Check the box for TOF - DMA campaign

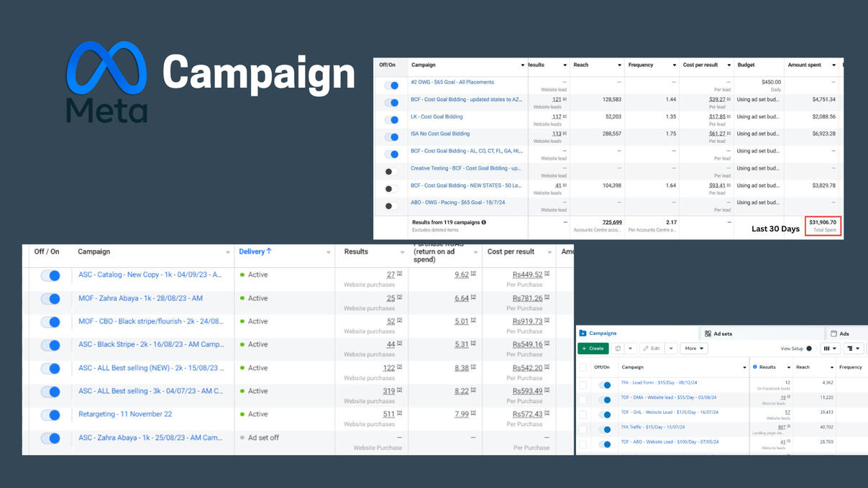583,400
